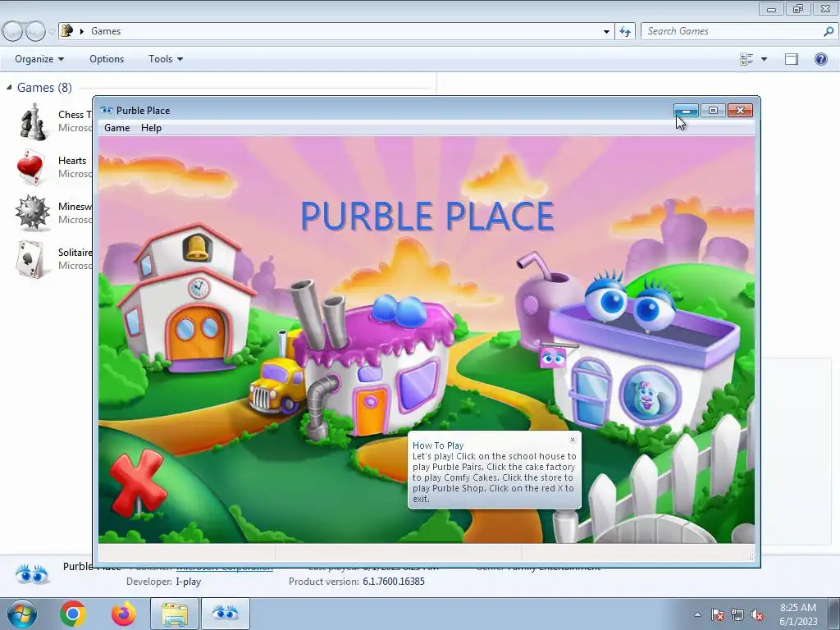Open the Windows Start button

pos(21,614)
